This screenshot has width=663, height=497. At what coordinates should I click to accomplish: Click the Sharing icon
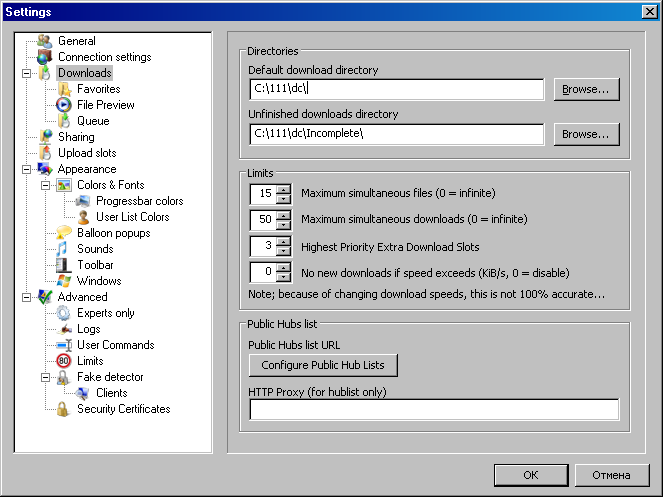tap(45, 137)
